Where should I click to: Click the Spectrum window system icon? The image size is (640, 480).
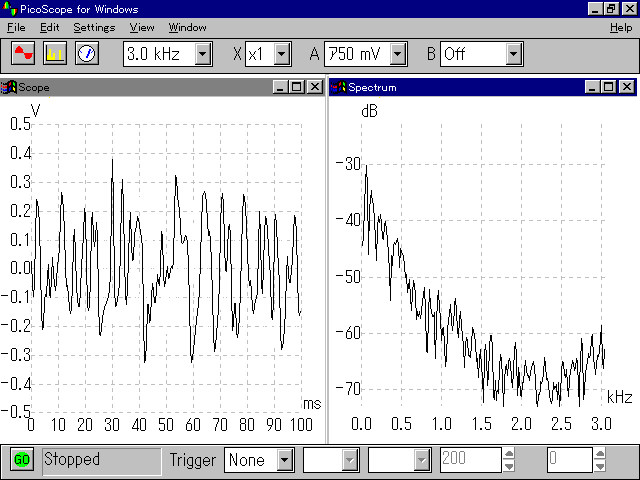click(338, 87)
